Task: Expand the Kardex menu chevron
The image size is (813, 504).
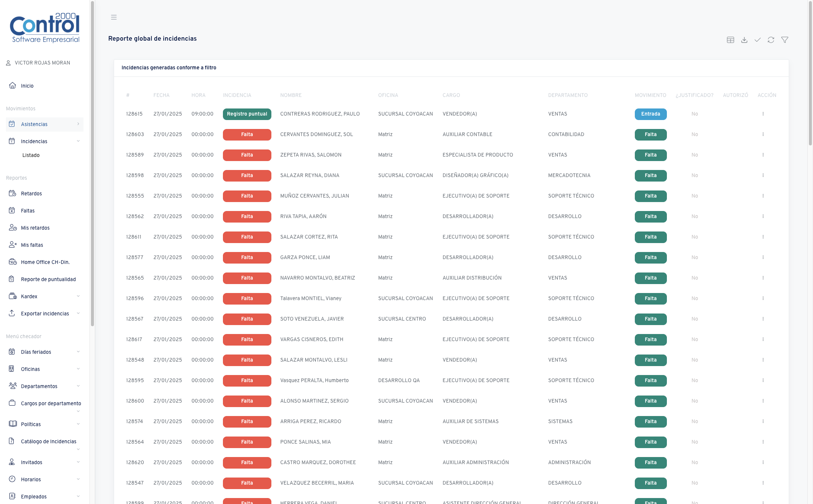Action: pos(78,296)
